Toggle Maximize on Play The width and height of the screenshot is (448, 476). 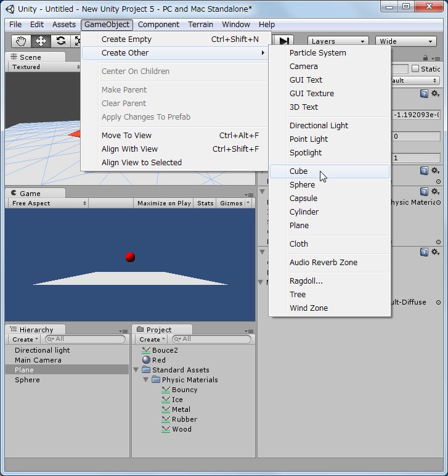(164, 203)
